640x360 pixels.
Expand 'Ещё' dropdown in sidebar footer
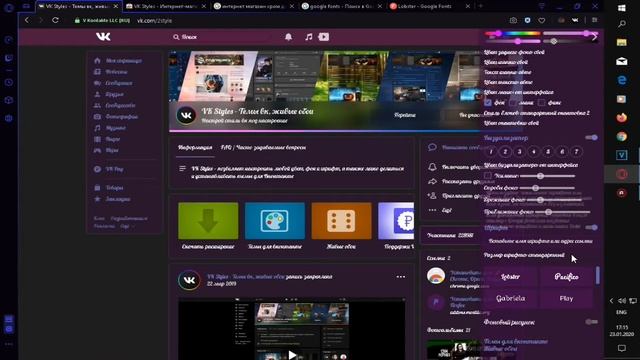[x=126, y=226]
